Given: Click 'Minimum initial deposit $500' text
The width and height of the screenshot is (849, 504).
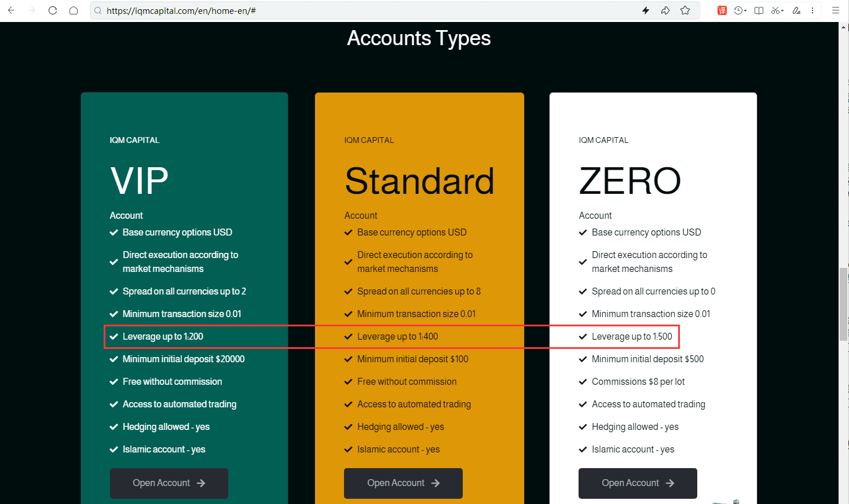Looking at the screenshot, I should coord(647,359).
